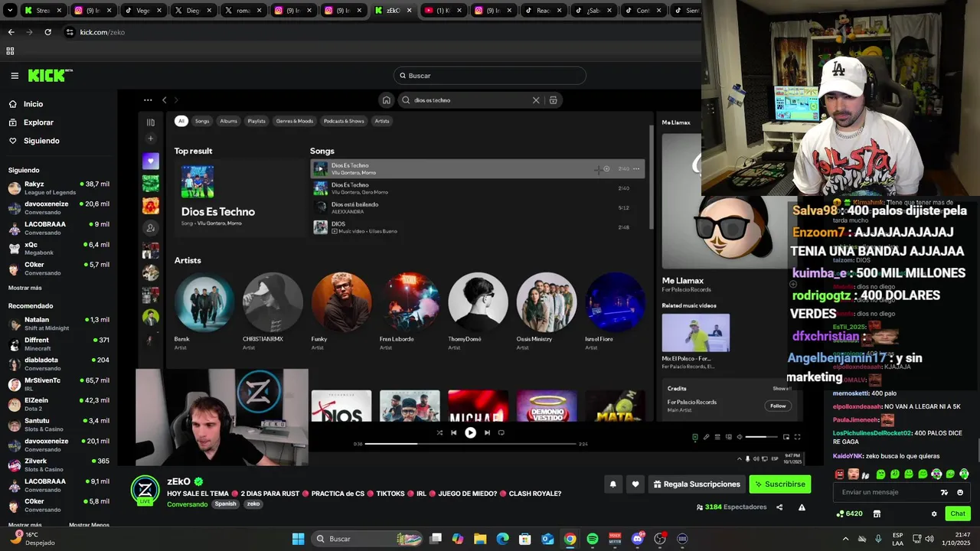Toggle heart follow button for zEkO
The width and height of the screenshot is (980, 551).
(635, 484)
